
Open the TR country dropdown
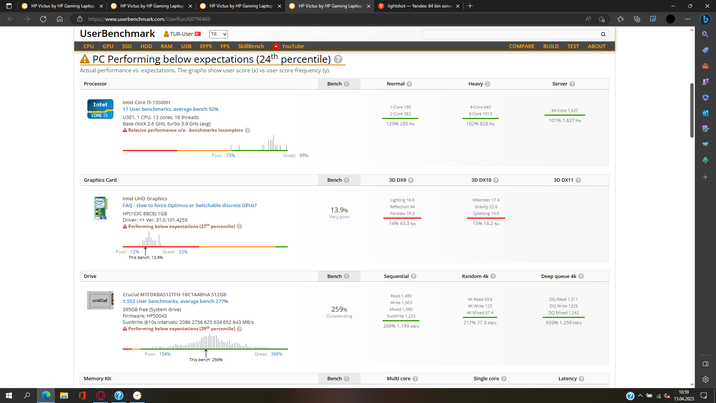pos(217,34)
